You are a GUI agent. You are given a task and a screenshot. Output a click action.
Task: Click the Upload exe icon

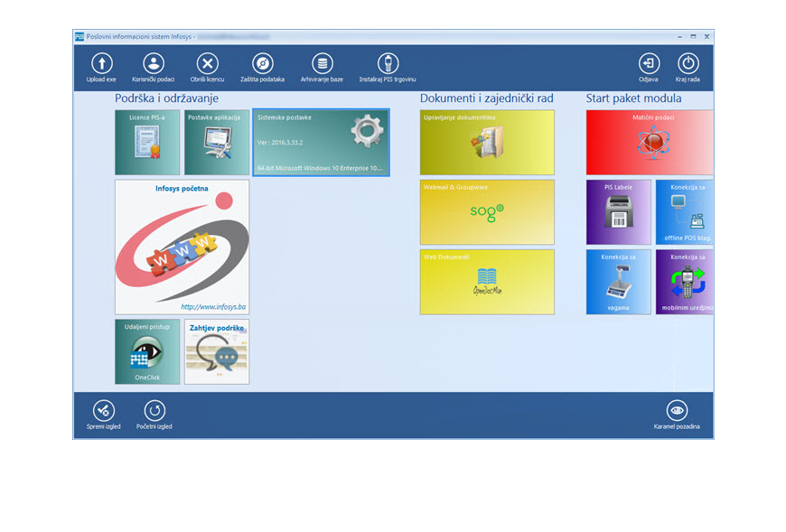coord(102,63)
